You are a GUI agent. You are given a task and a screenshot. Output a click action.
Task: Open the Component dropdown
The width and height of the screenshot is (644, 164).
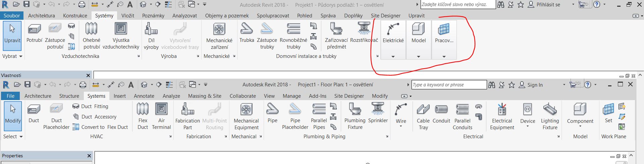pos(580,127)
